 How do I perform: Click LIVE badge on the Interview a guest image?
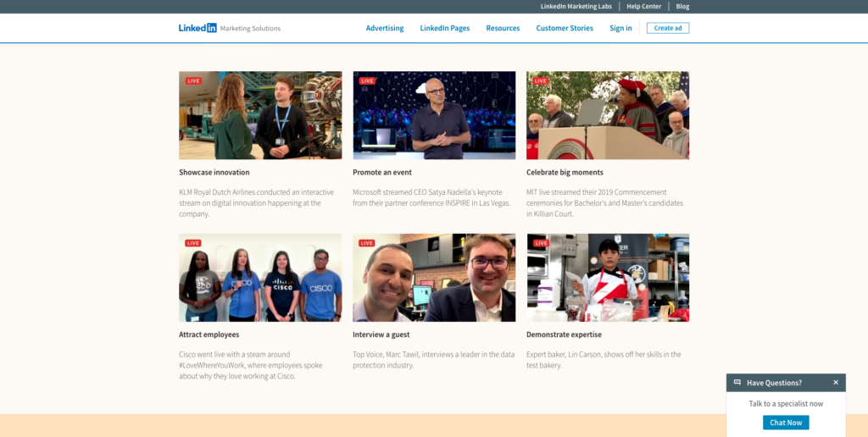367,243
